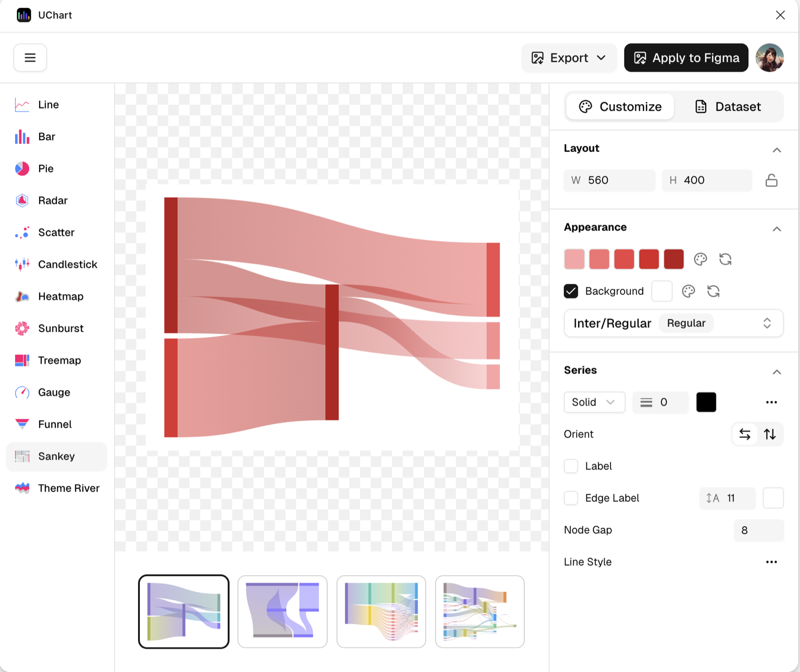Image resolution: width=800 pixels, height=672 pixels.
Task: Click the aspect ratio lock icon
Action: (771, 180)
